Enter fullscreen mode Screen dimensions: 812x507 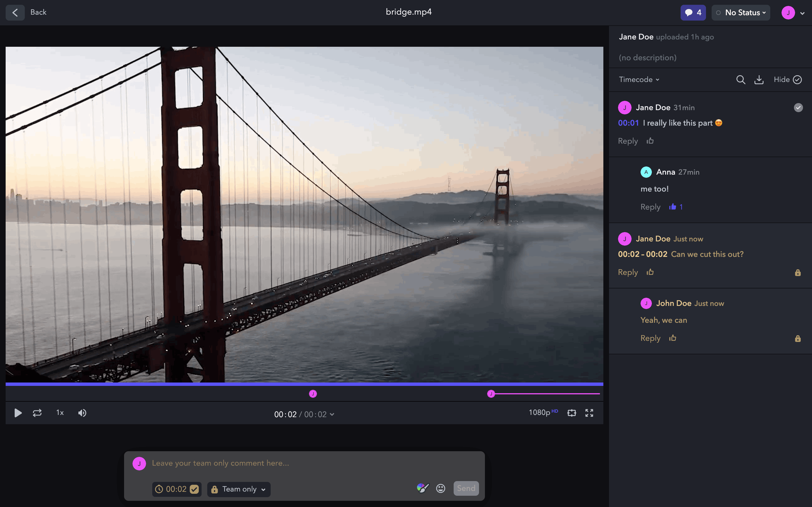pyautogui.click(x=589, y=413)
